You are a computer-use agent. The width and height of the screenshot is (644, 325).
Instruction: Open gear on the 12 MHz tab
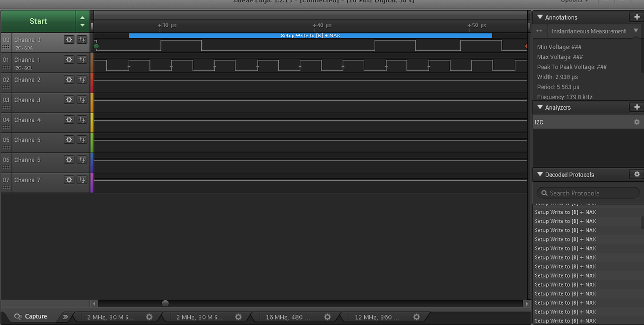click(417, 317)
